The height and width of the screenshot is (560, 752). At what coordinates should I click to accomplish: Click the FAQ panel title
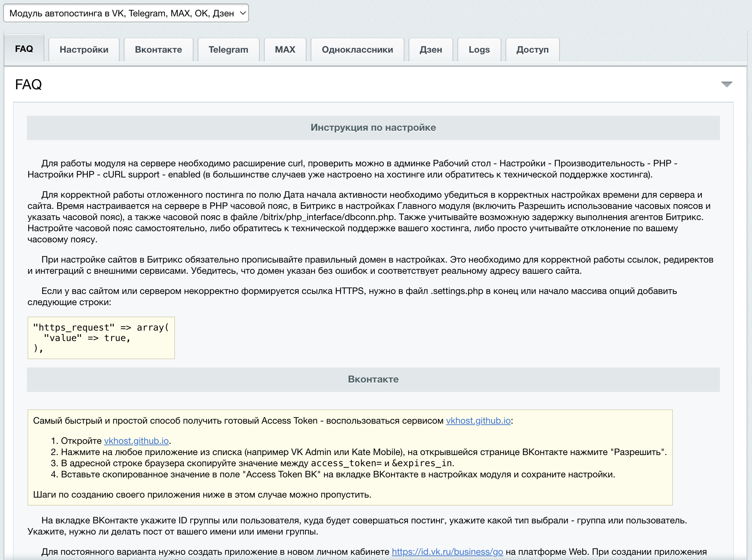click(x=28, y=84)
